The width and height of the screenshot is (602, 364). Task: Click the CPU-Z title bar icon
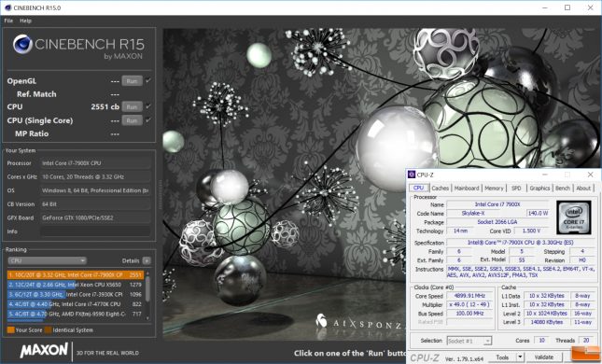click(412, 175)
